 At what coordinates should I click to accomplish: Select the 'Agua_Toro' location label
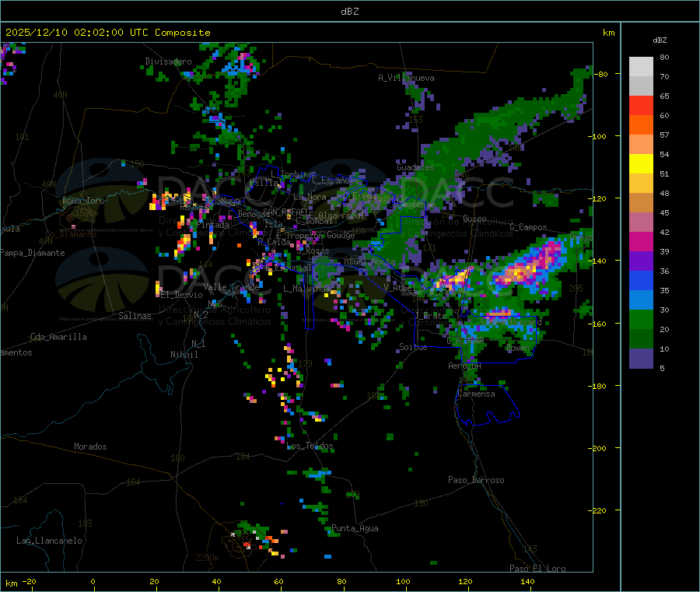click(83, 201)
